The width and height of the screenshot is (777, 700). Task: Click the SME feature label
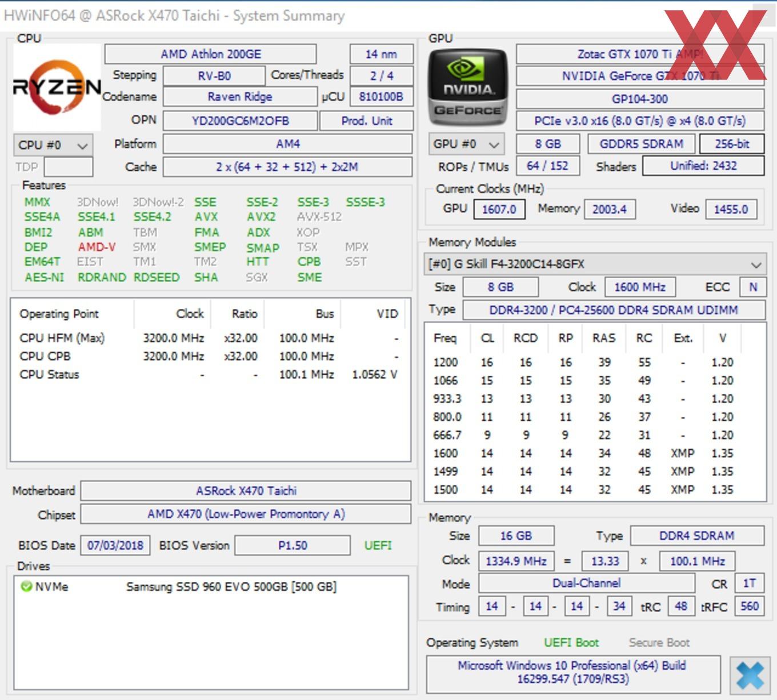click(x=310, y=277)
